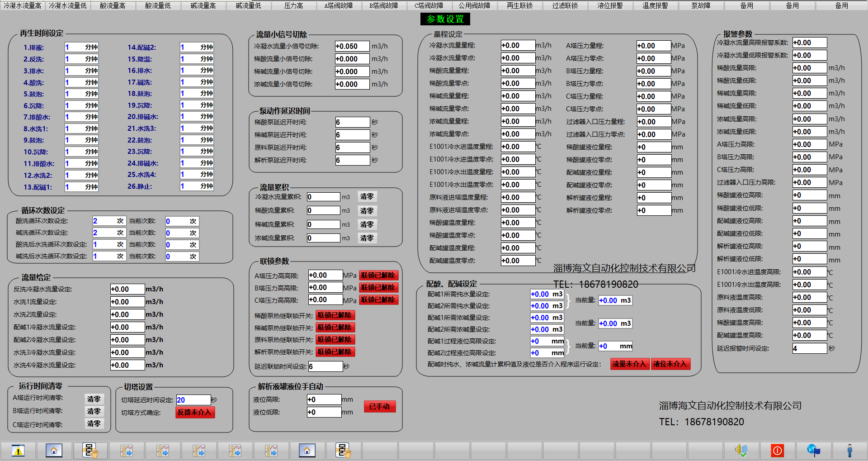868x461 pixels.
Task: Click the 水洗4冷凝水流量设定 input field
Action: [127, 365]
